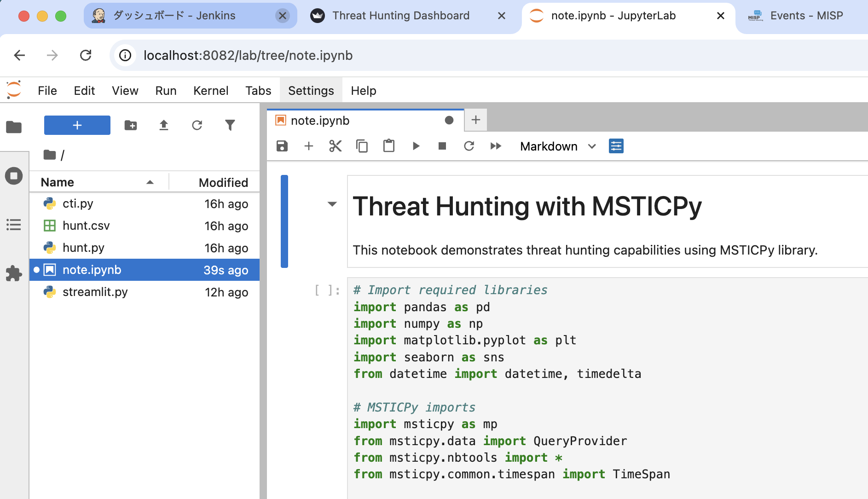Screen dimensions: 868x499
Task: Select streamlit.py in the file browser
Action: coord(95,291)
